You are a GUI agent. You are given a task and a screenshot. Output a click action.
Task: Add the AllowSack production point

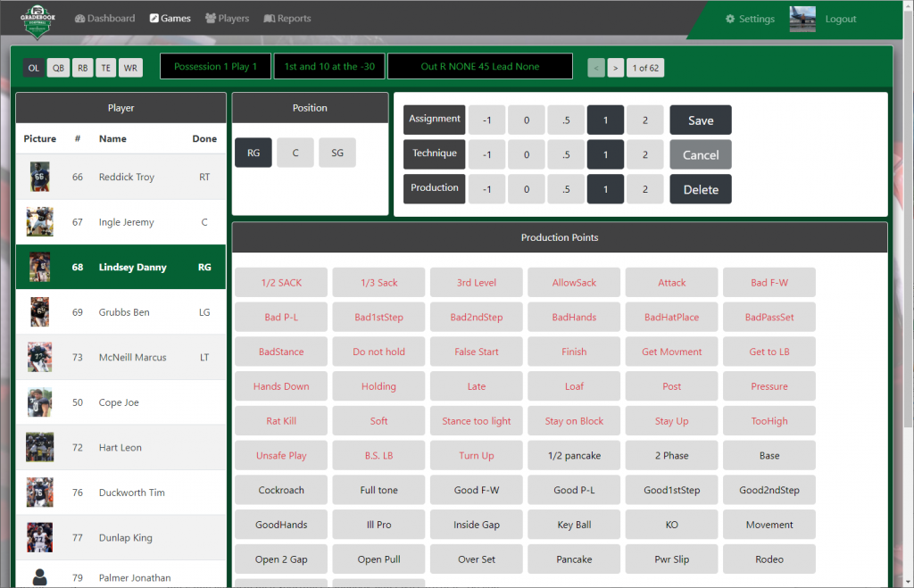point(574,283)
